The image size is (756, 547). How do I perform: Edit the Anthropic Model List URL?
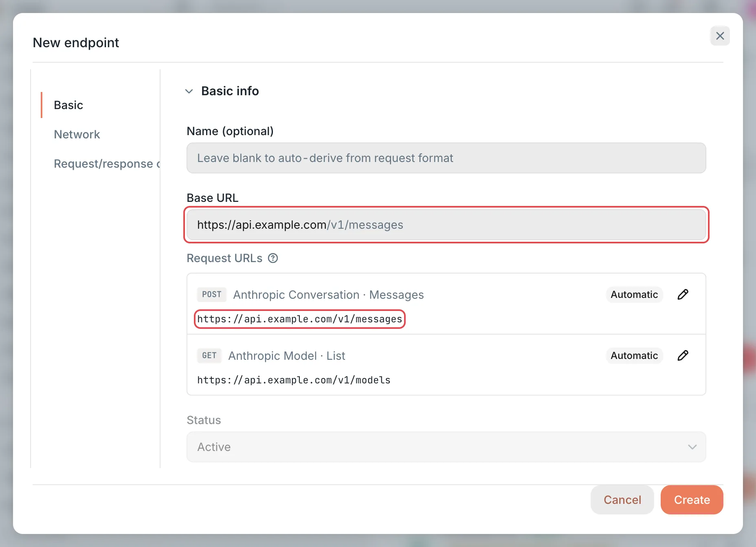tap(683, 355)
